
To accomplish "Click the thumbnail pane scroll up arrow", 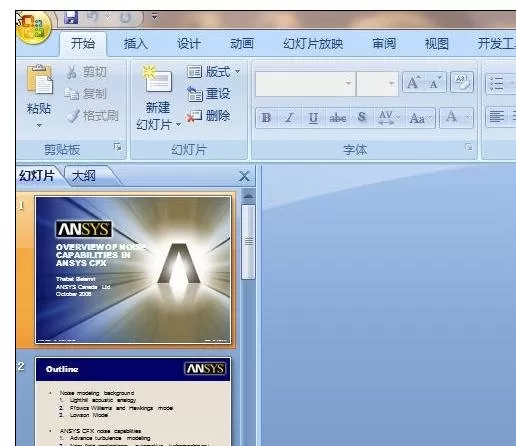I will [248, 196].
